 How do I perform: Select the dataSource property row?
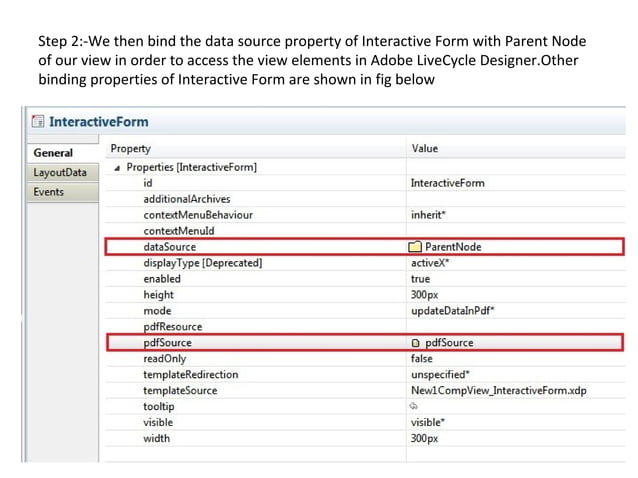[x=364, y=247]
